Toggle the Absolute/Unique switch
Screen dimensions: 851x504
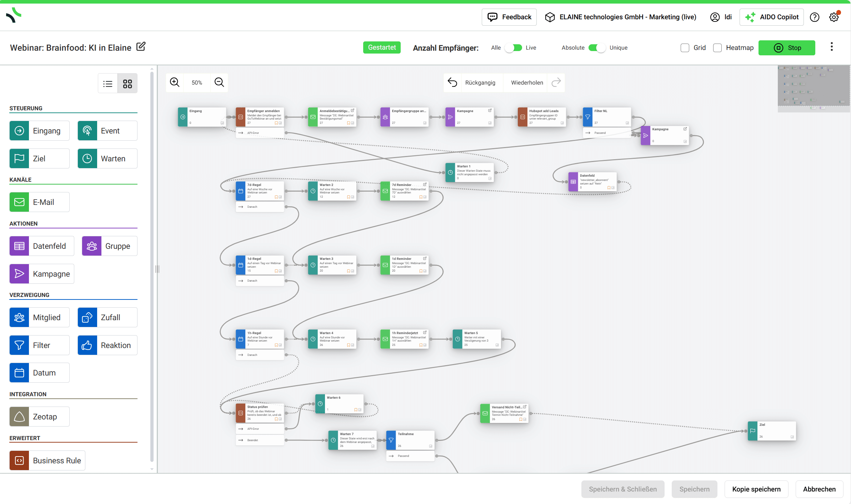click(x=597, y=48)
